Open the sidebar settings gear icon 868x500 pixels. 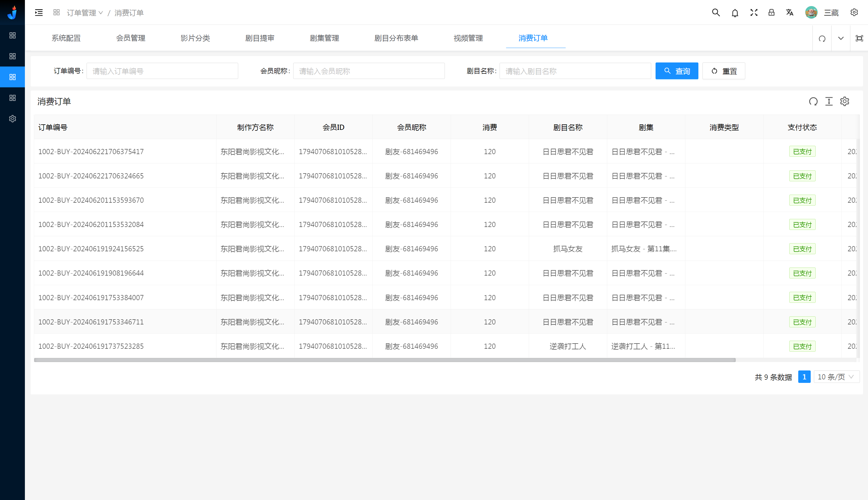[x=12, y=119]
